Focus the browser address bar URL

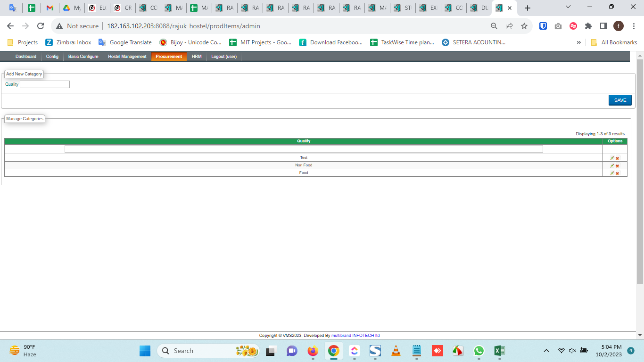(x=183, y=26)
